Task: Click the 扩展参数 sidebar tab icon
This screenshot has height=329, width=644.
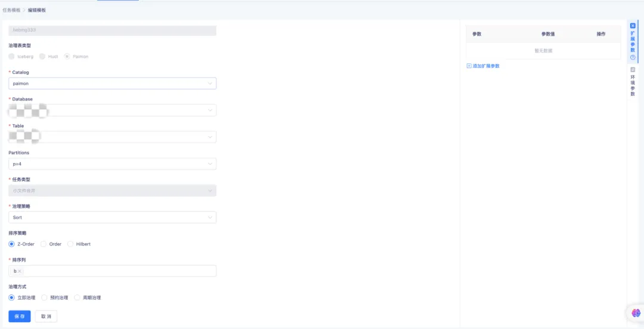Action: coord(633,26)
